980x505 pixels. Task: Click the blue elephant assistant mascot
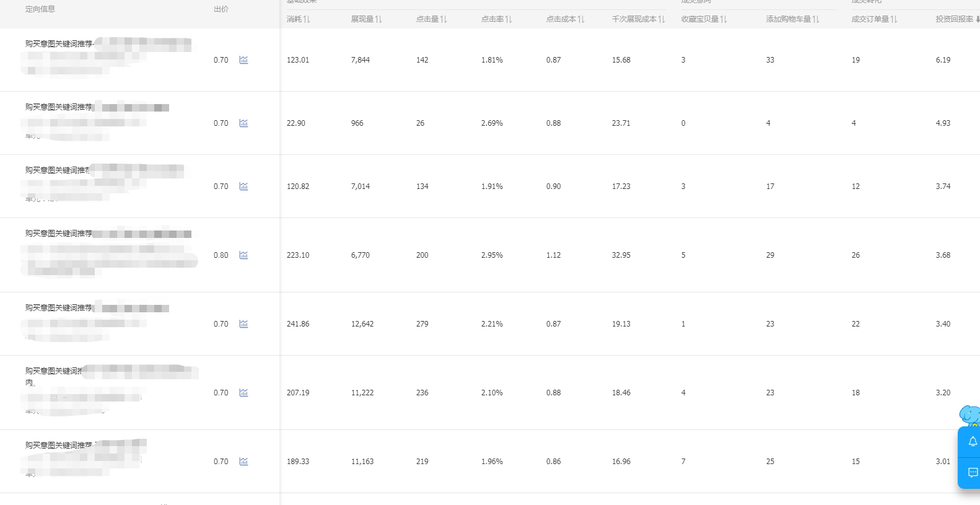970,415
